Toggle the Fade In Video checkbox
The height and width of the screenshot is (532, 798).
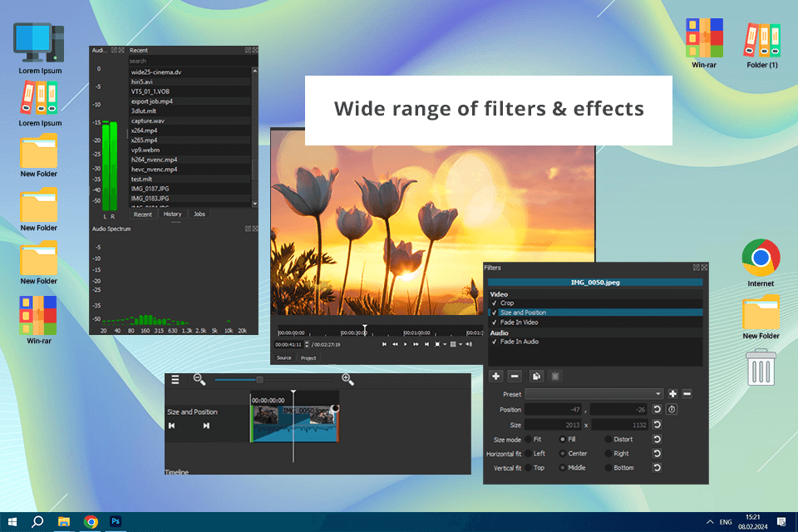[494, 323]
